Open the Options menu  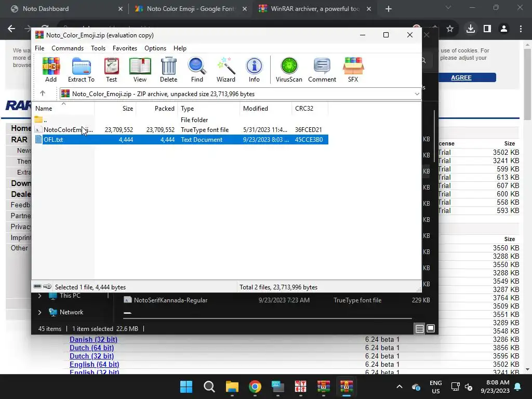(x=155, y=48)
